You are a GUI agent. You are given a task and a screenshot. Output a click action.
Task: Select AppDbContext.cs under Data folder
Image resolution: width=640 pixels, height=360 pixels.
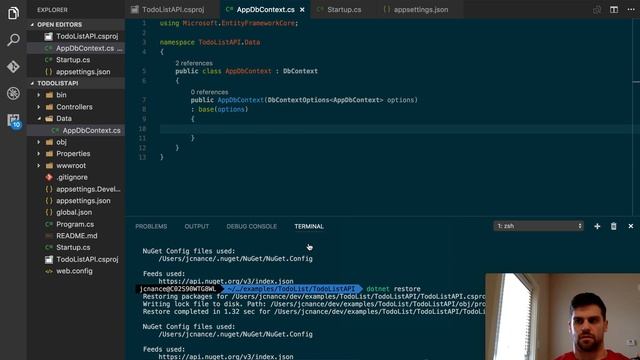[76, 131]
